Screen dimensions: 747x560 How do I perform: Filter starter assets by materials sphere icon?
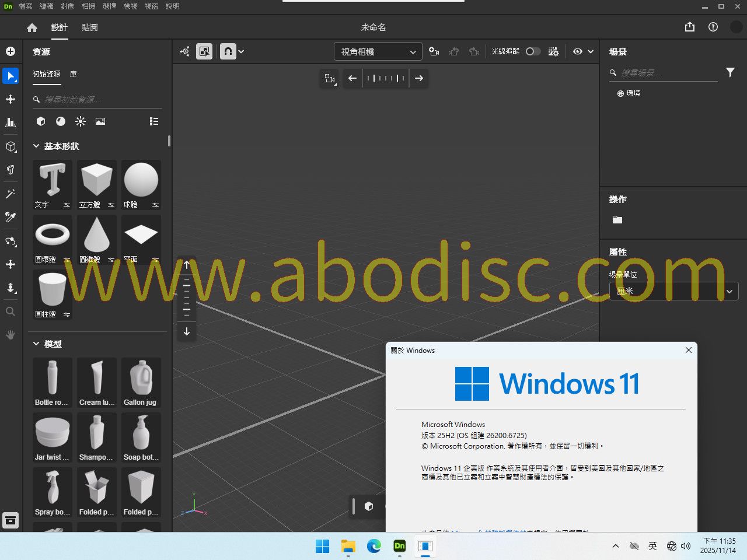coord(61,121)
